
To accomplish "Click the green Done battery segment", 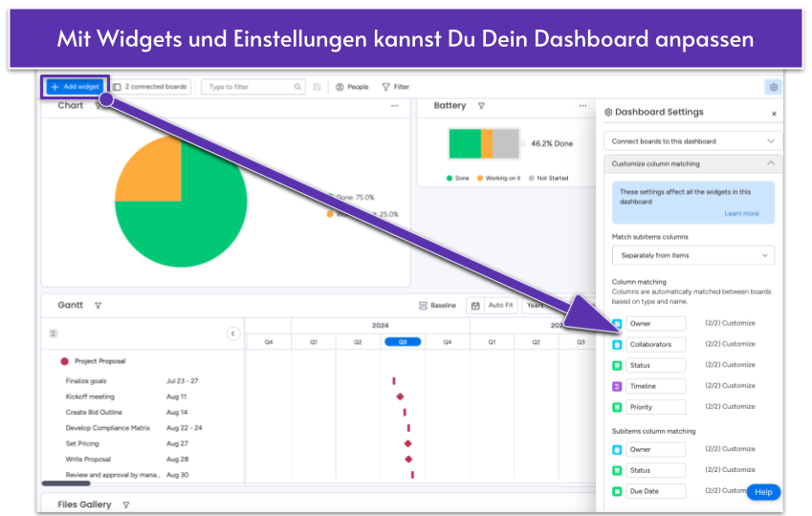I will (465, 144).
